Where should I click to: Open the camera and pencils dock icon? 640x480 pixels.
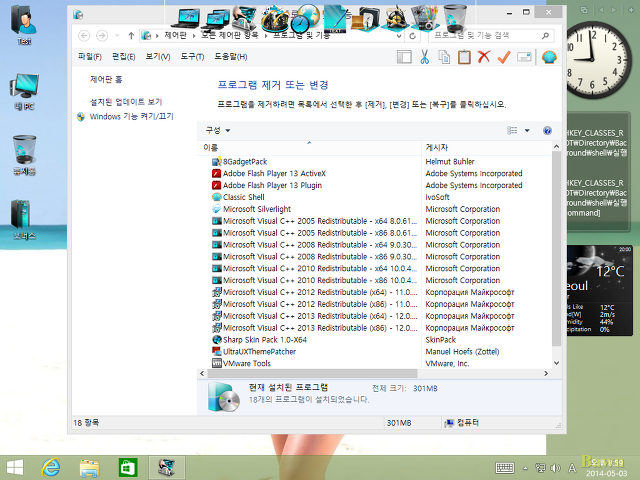424,19
